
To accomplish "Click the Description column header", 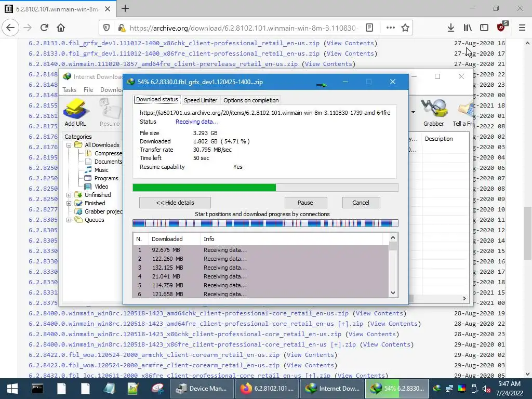I will 445,139.
